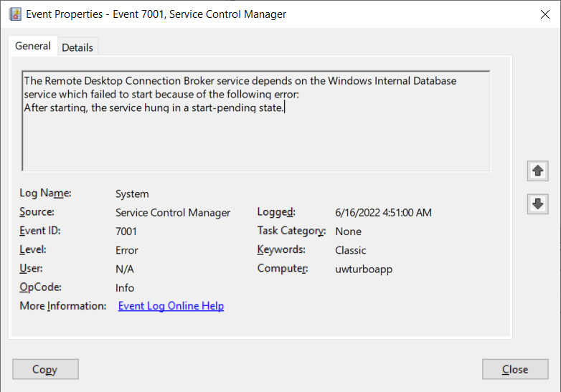Select the Logged timestamp 6/16/2022 4:51:00 AM
Viewport: 561px width, 392px height.
(x=383, y=213)
